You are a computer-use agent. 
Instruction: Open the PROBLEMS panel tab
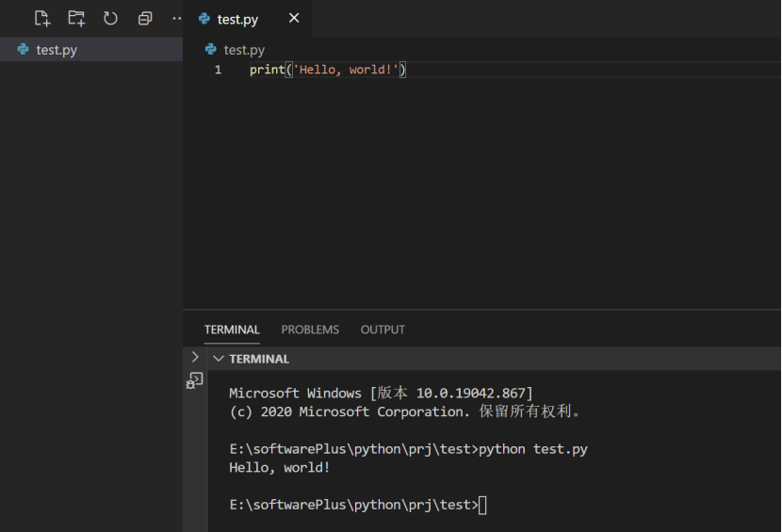click(310, 330)
